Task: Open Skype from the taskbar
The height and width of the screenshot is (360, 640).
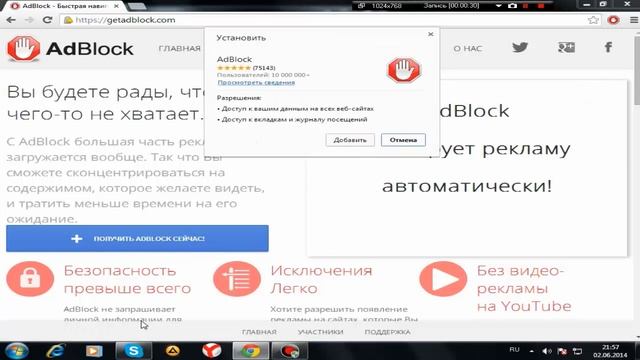Action: [x=133, y=351]
